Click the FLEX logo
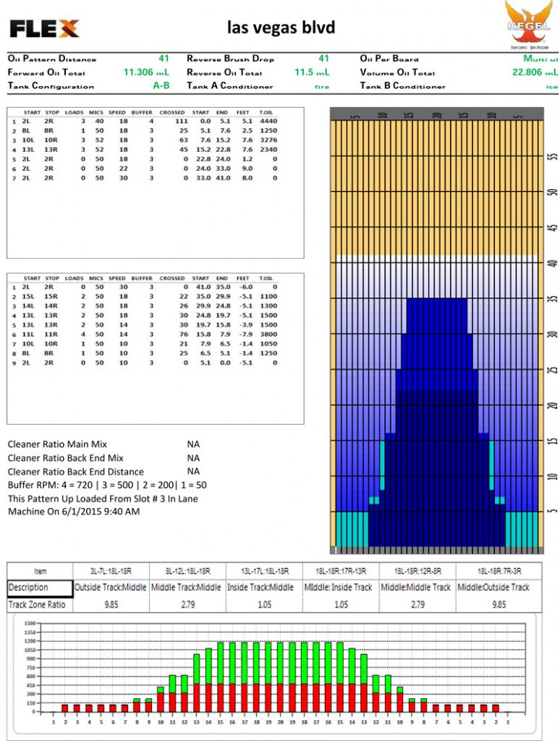Screen dimensions: 560x741 tap(44, 28)
